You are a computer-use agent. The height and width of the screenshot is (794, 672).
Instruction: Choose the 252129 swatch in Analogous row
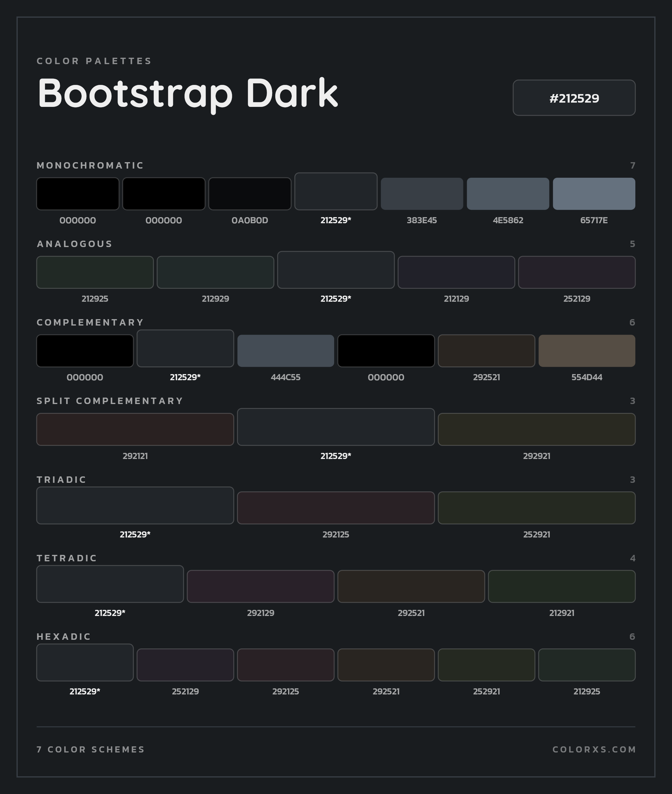(x=577, y=272)
